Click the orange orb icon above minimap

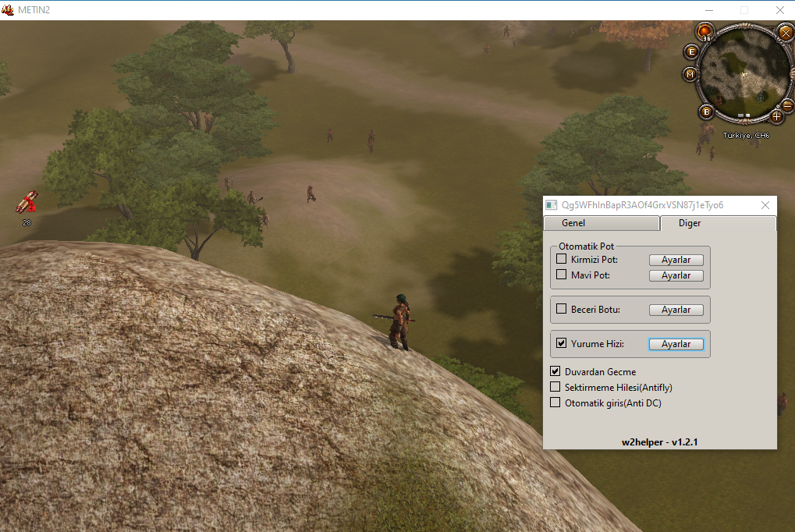click(x=704, y=31)
